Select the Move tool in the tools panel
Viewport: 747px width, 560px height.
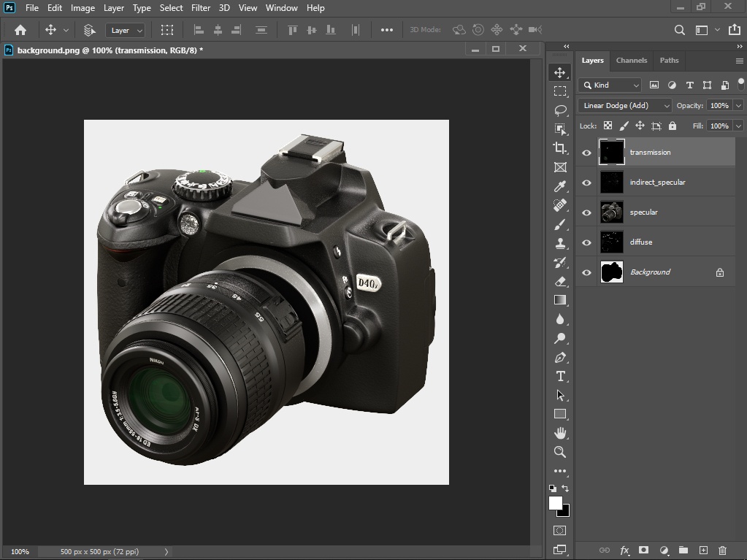coord(560,72)
